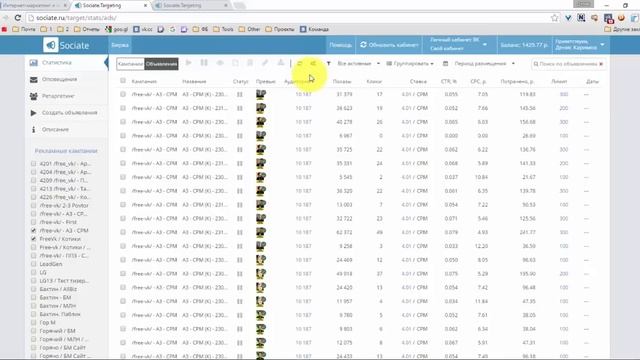Image resolution: width=640 pixels, height=360 pixels.
Task: Switch to the second Sociate.Targeting browser tab
Action: (x=190, y=5)
